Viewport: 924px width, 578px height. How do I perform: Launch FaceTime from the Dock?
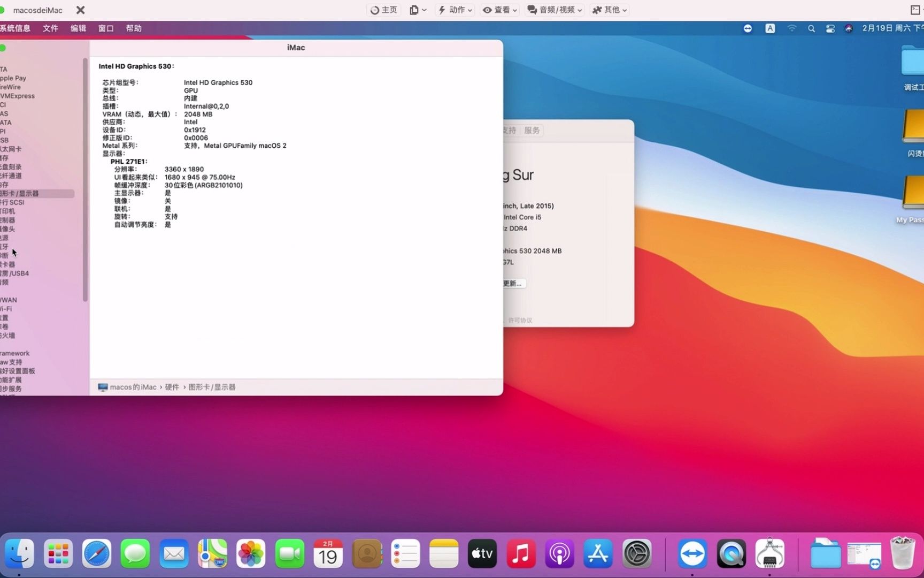[289, 553]
